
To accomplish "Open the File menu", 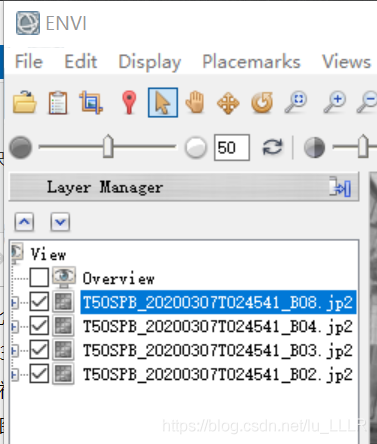I will [x=29, y=62].
